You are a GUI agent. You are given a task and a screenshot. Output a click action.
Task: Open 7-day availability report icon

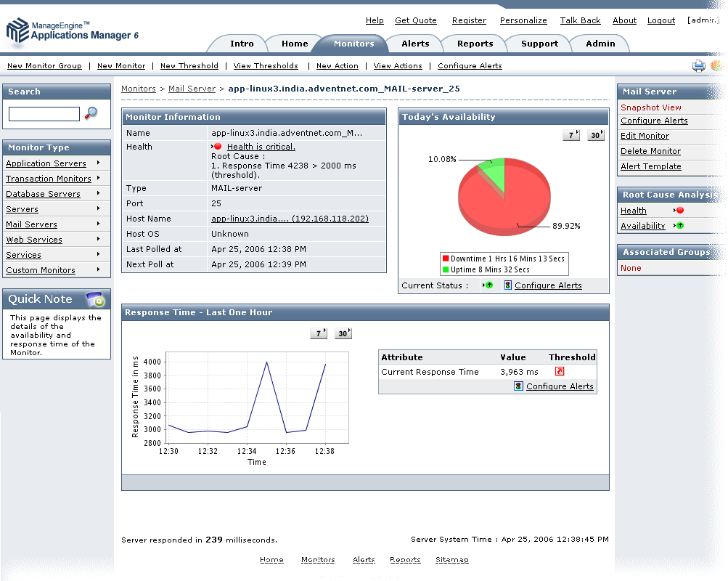pos(571,135)
